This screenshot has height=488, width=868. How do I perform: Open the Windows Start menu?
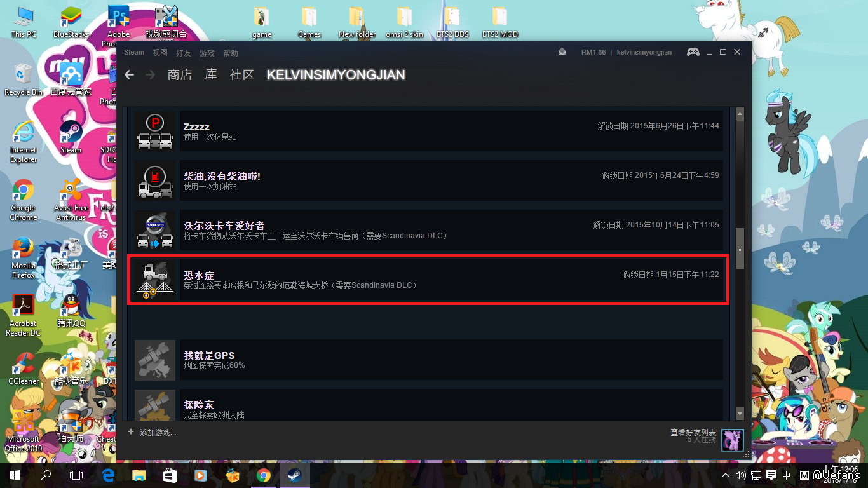tap(15, 475)
